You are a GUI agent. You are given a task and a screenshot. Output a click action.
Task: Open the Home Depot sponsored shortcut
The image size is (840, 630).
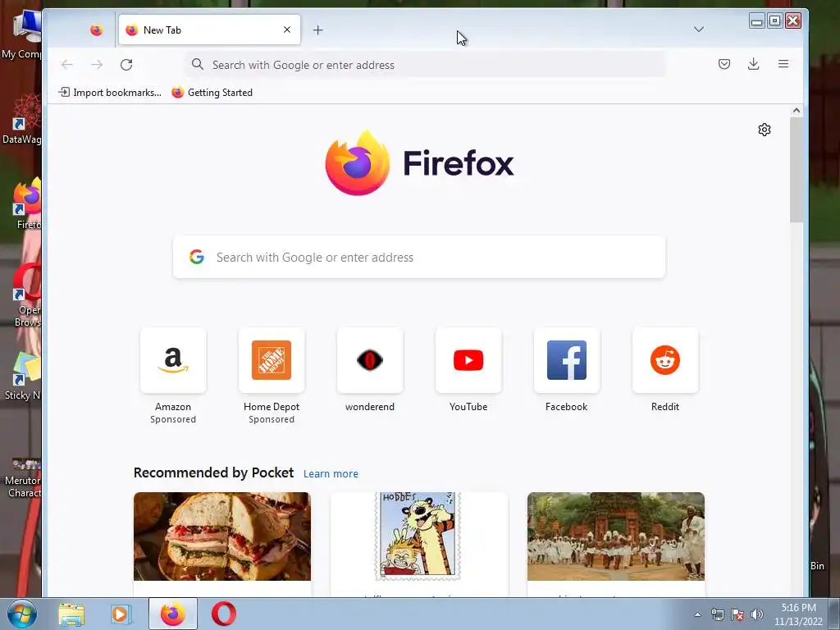272,360
